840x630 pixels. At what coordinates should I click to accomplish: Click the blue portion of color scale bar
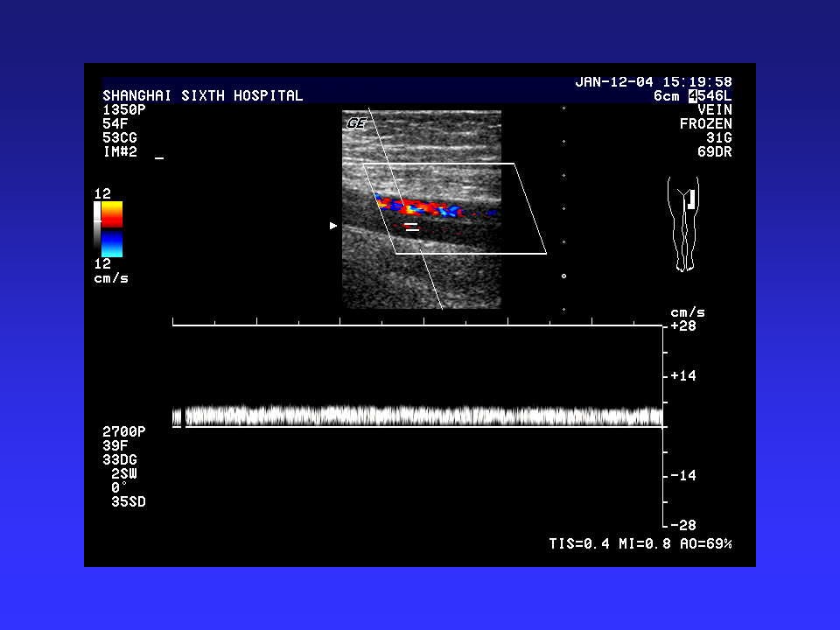click(x=112, y=243)
